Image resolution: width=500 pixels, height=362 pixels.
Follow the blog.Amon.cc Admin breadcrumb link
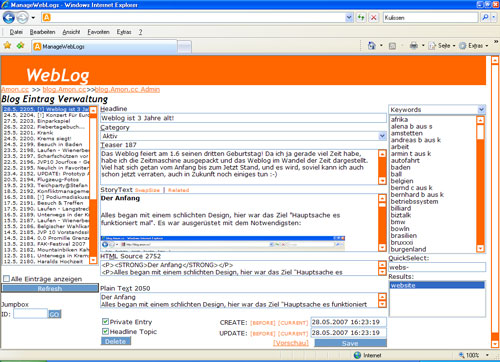point(127,89)
